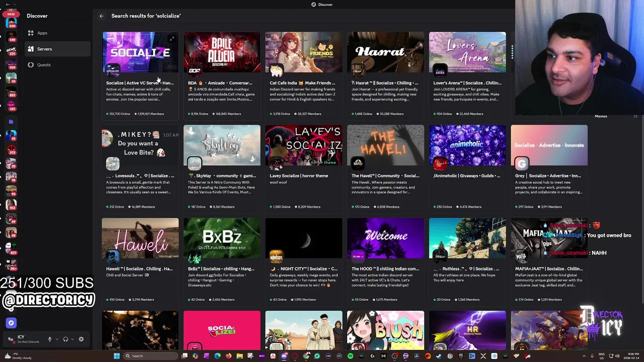Open the Hasrat Socialize Chilling server card
Image resolution: width=644 pixels, height=362 pixels.
[x=385, y=75]
